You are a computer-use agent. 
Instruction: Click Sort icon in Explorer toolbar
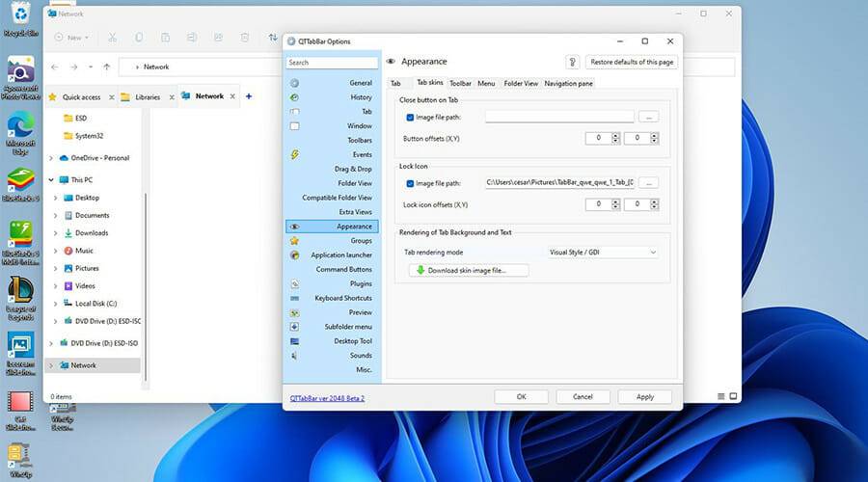pyautogui.click(x=272, y=38)
